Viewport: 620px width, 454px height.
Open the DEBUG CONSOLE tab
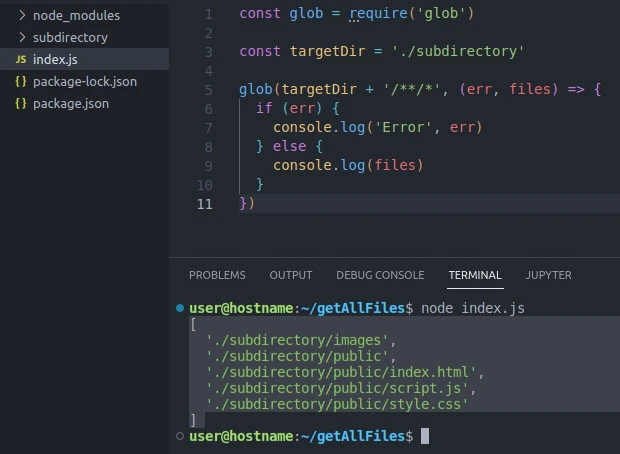click(380, 275)
